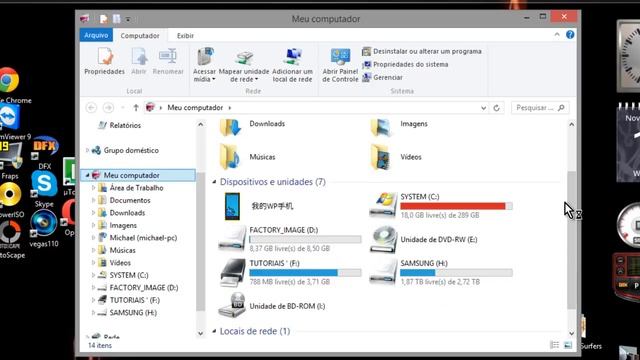The width and height of the screenshot is (640, 360).
Task: Open the address bar history dropdown
Action: [x=483, y=108]
